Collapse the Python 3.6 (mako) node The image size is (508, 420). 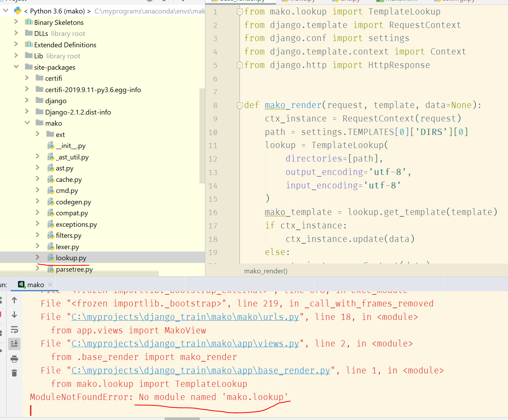(6, 11)
